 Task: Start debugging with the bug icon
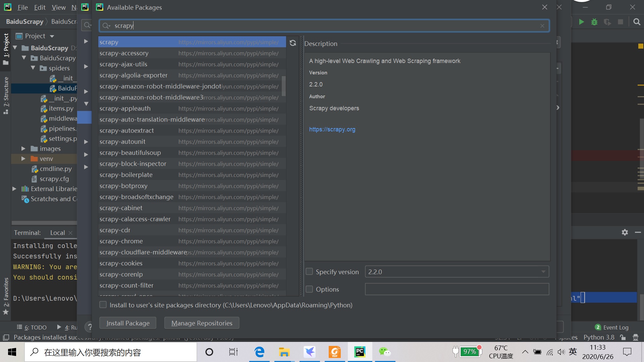594,22
